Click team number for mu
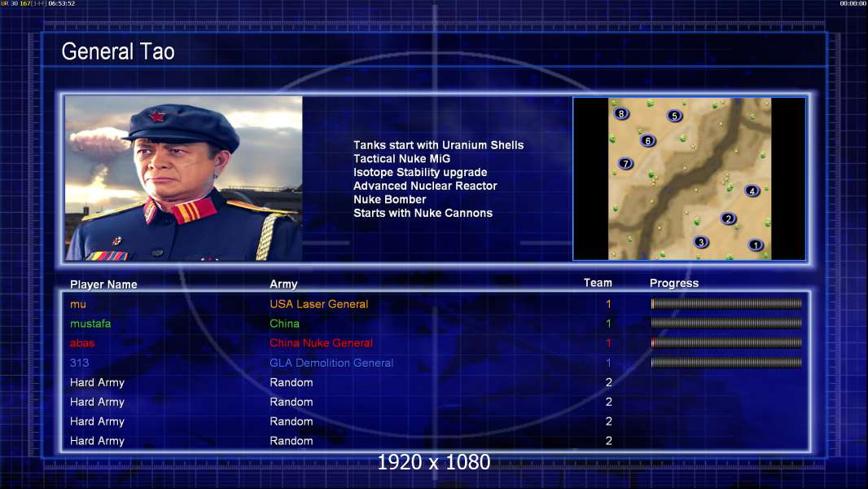868x489 pixels. coord(608,304)
